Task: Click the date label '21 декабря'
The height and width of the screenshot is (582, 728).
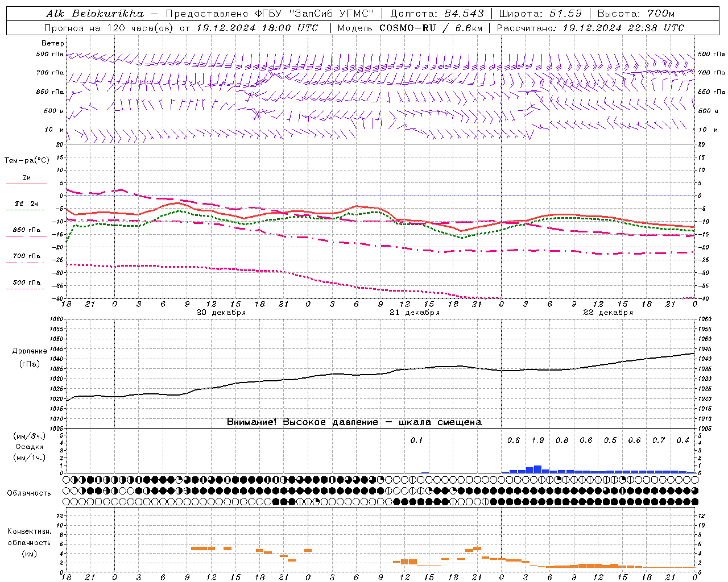Action: 414,313
